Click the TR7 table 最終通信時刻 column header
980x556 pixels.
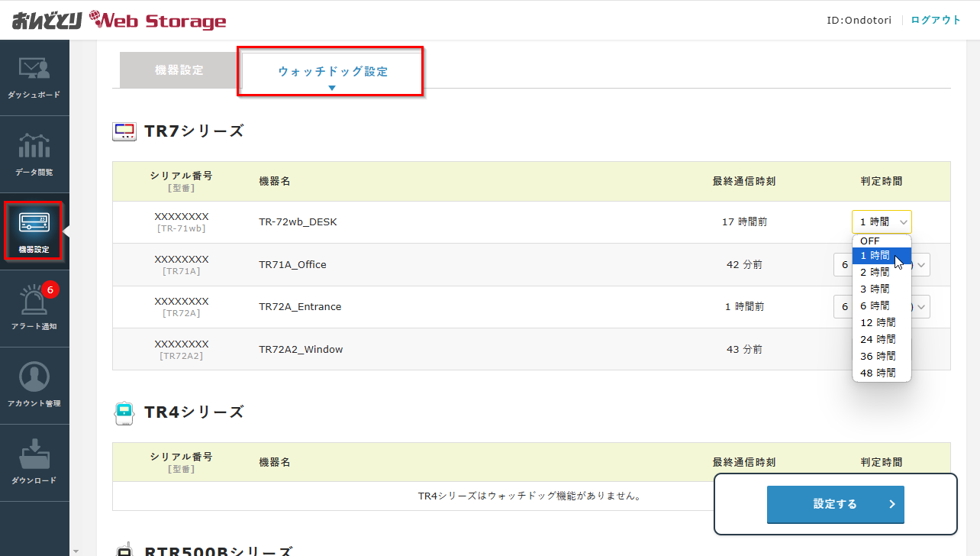tap(744, 182)
